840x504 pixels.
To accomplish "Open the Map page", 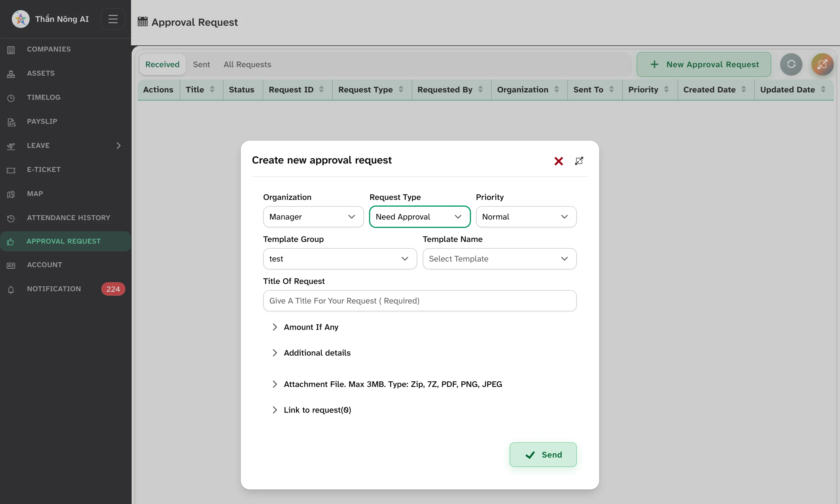I will pos(66,193).
